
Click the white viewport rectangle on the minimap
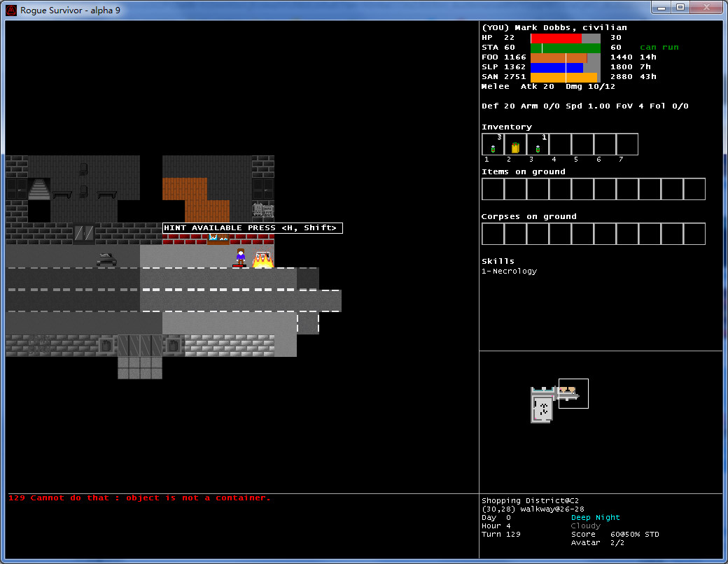click(x=573, y=394)
